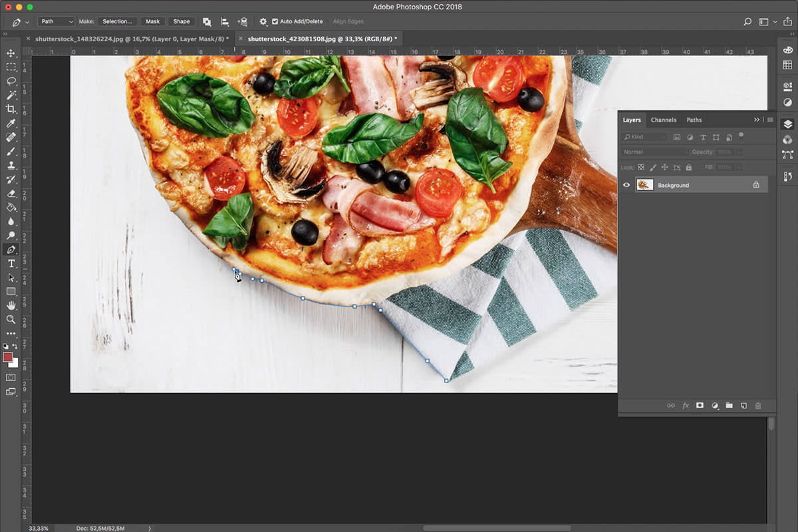Select the Zoom tool
Screen dimensions: 798x532
[x=11, y=319]
